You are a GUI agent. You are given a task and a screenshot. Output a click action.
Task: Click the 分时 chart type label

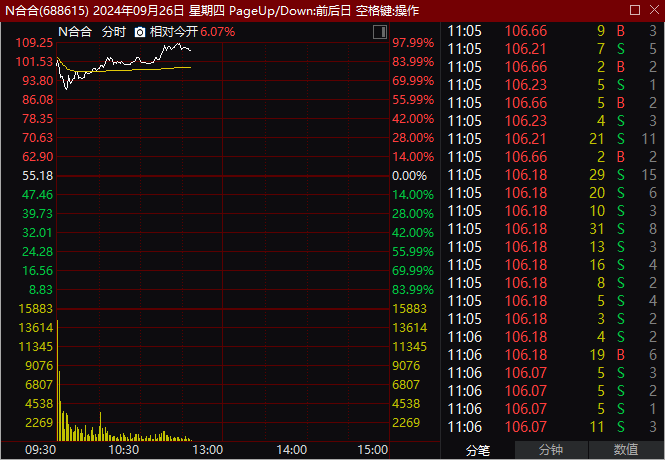point(114,32)
